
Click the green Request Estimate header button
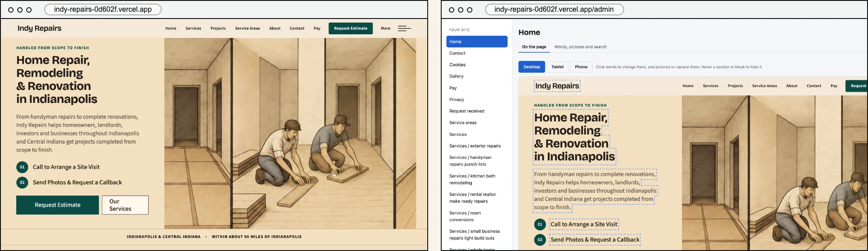pos(350,28)
